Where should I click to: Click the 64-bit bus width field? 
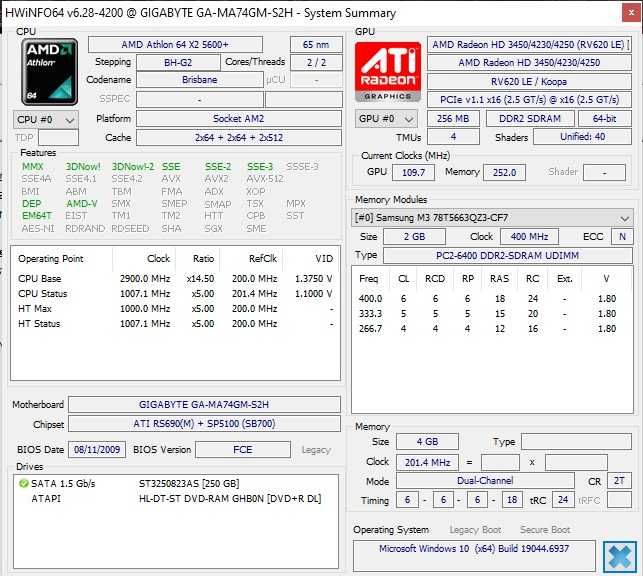[x=605, y=118]
